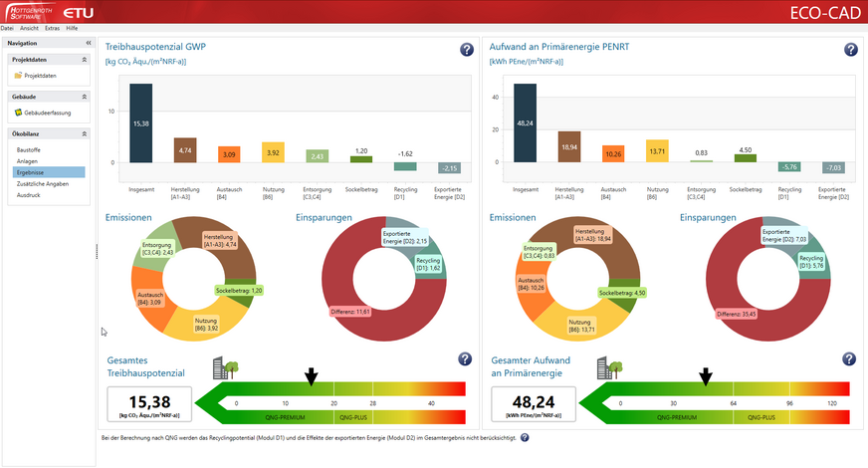
Task: Click help icon beside Gesamter Aufwand an Primärenergie
Action: (849, 359)
